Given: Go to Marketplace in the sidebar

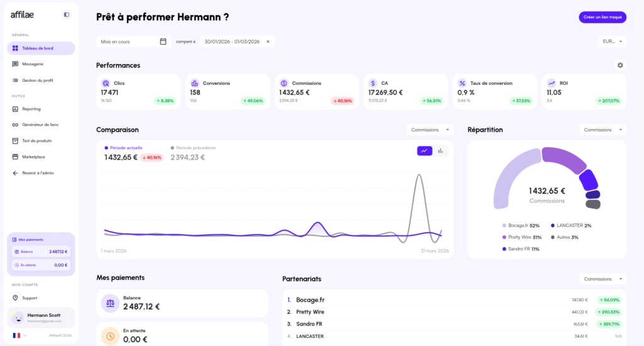Looking at the screenshot, I should (33, 157).
